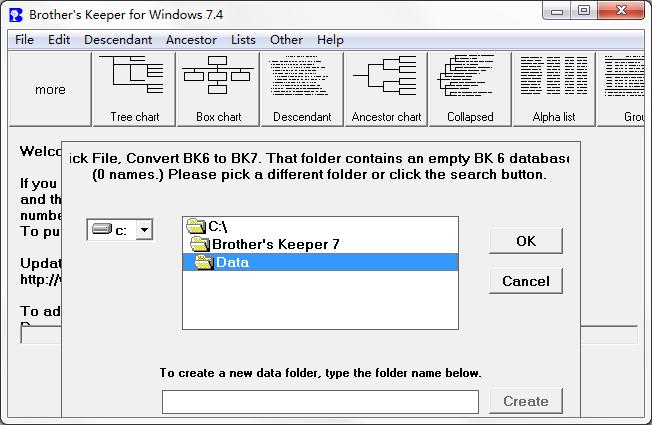The height and width of the screenshot is (425, 652).
Task: Open the Ancestor menu
Action: (191, 40)
